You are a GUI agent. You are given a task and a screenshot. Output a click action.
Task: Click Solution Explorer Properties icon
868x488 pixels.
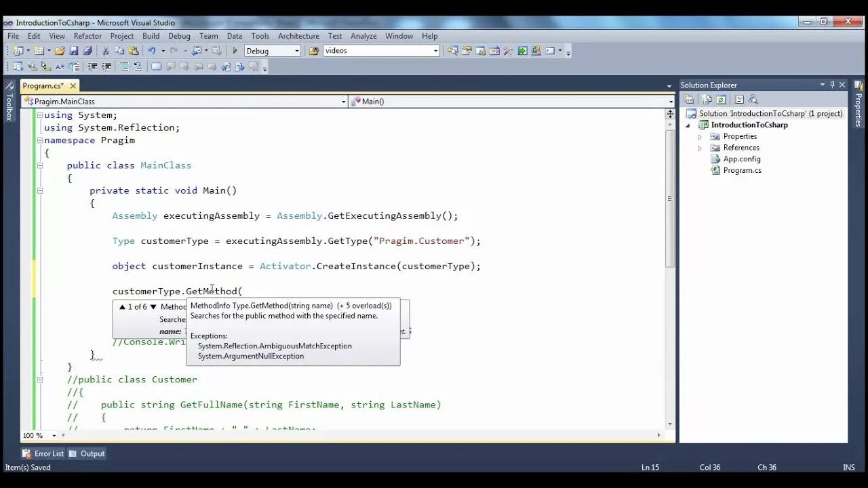(689, 100)
